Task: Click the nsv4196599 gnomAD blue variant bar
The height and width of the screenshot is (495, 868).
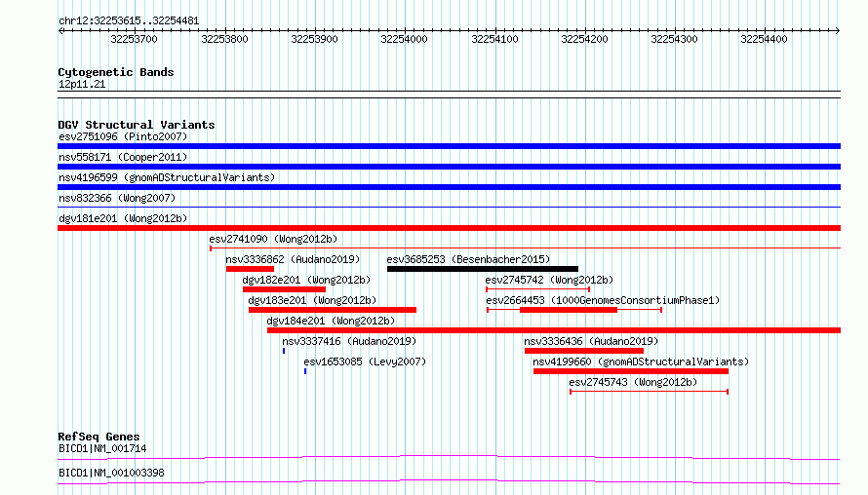Action: (449, 187)
